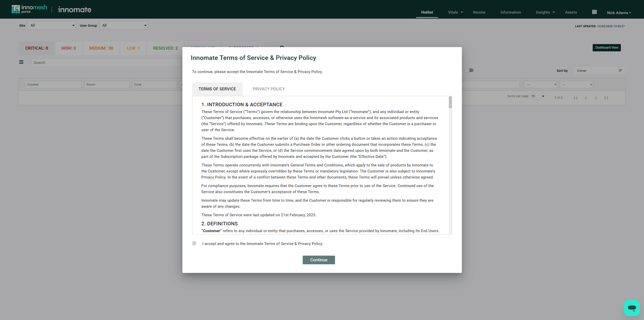The image size is (644, 320).
Task: Click the '1. INTRODUCTION & ACCEPTANCE' heading
Action: (242, 104)
